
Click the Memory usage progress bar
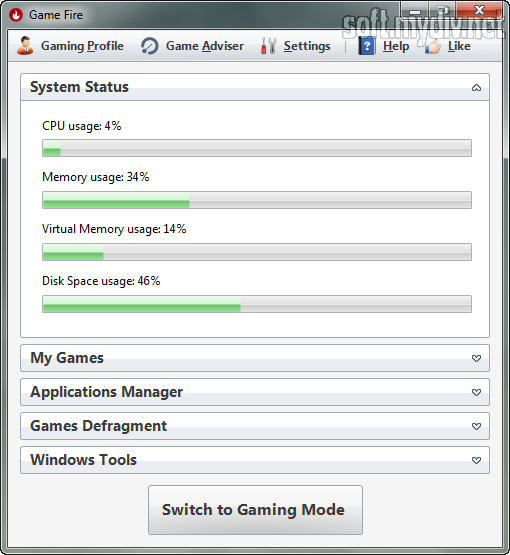pyautogui.click(x=257, y=200)
